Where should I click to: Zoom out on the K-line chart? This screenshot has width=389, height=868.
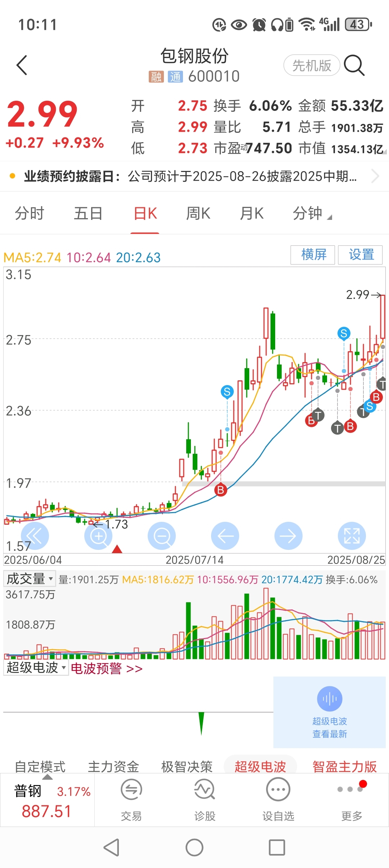pyautogui.click(x=162, y=536)
